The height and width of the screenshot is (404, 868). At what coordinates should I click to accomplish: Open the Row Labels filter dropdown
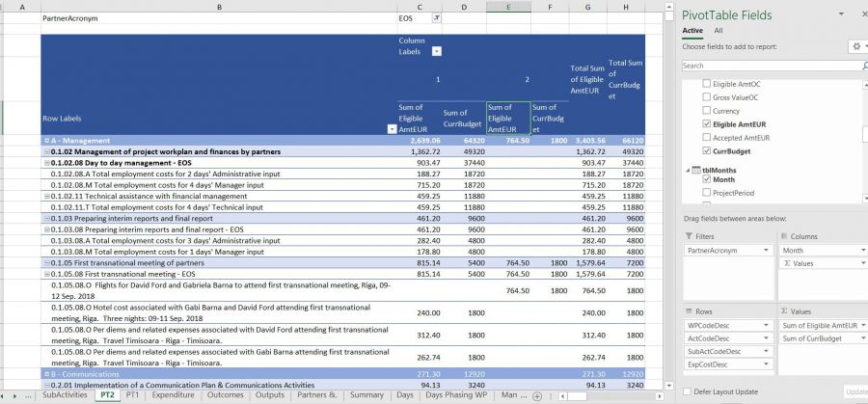(392, 129)
